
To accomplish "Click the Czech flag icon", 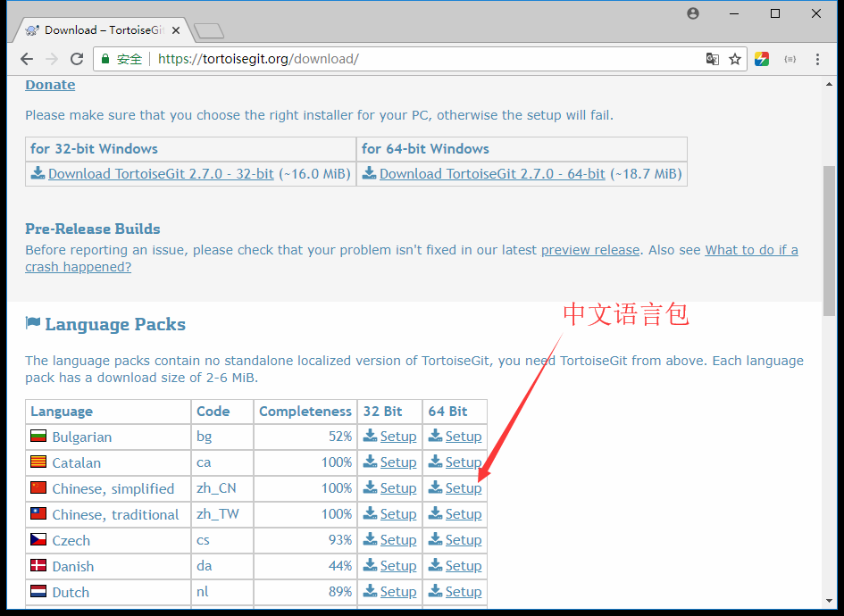I will coord(38,538).
